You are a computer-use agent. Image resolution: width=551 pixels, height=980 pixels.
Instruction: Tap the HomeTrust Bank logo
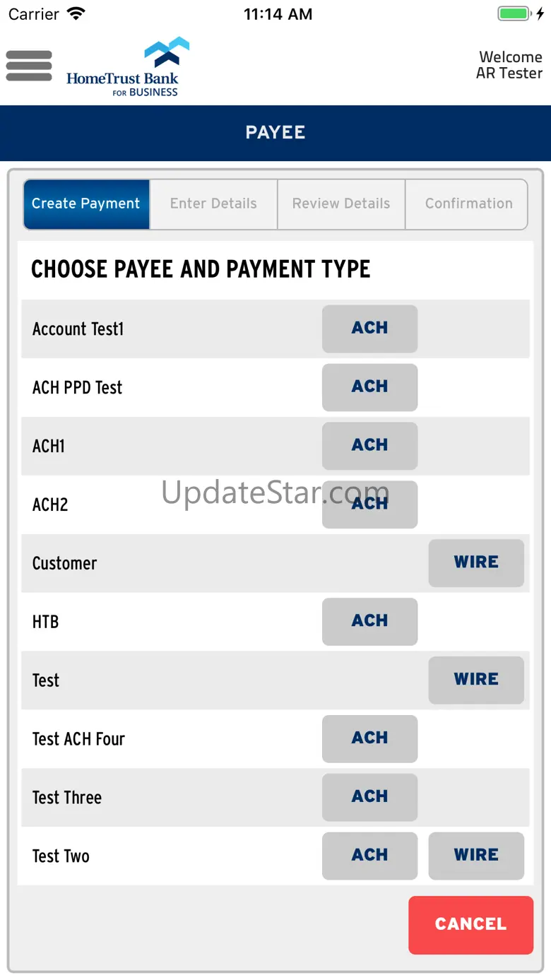point(129,67)
